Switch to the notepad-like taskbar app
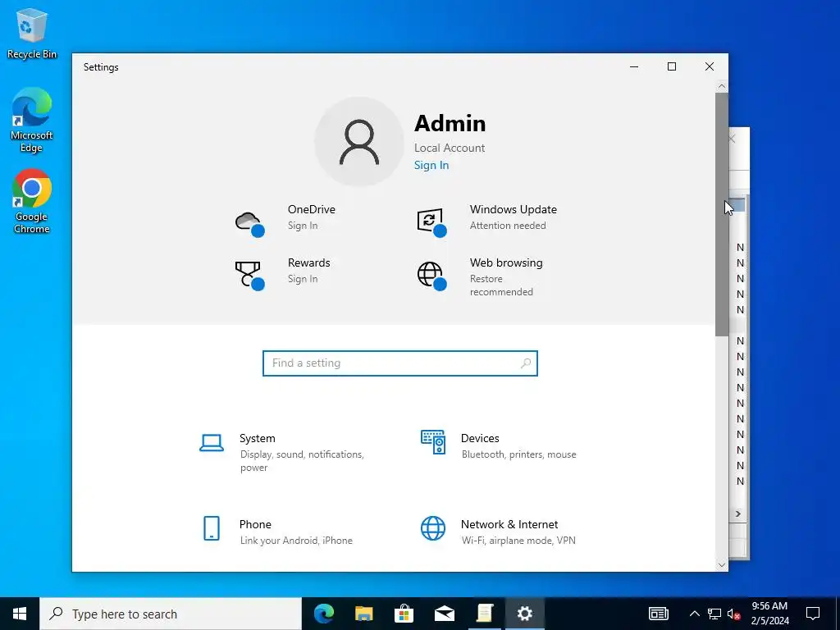Image resolution: width=840 pixels, height=630 pixels. pyautogui.click(x=484, y=614)
